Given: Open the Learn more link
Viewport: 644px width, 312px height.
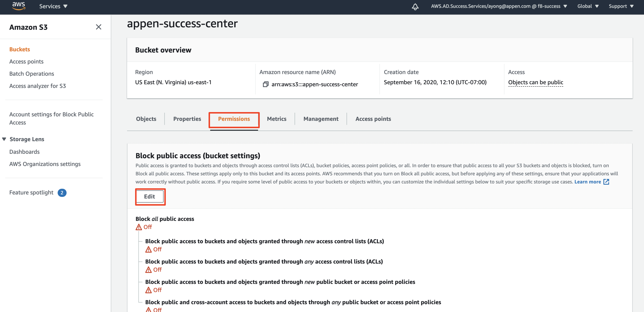Looking at the screenshot, I should click(x=588, y=182).
